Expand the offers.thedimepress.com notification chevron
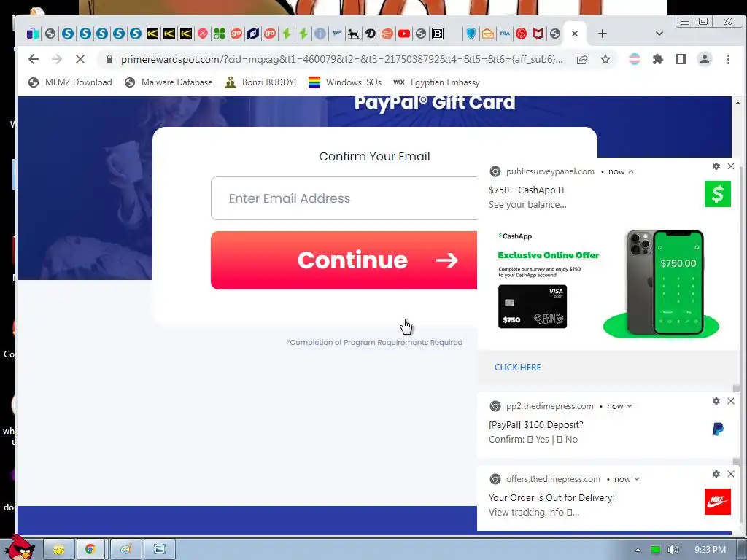The height and width of the screenshot is (560, 747). [x=637, y=479]
